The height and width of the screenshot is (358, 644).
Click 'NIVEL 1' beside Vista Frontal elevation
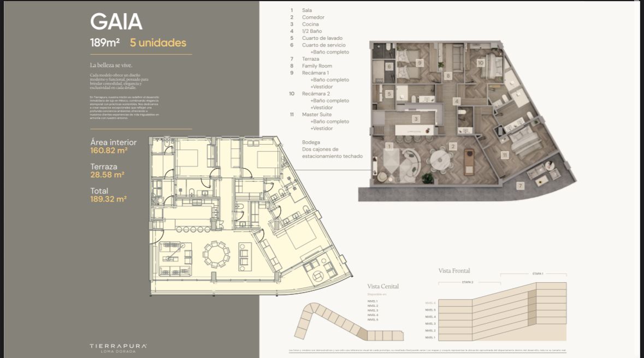pyautogui.click(x=430, y=337)
